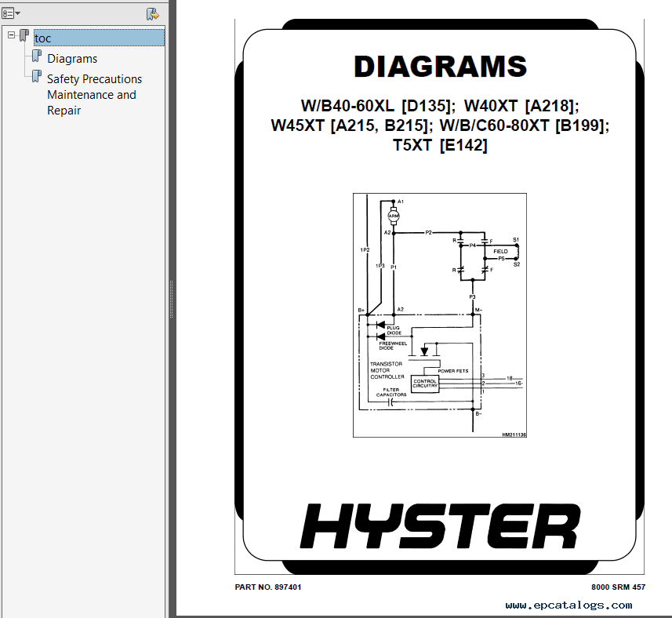Click the T5XT [E142] model line

(440, 145)
